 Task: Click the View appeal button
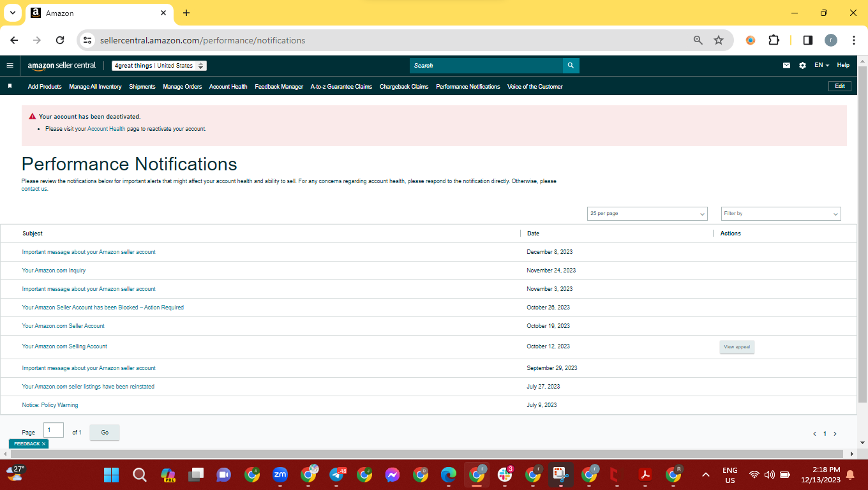point(737,347)
